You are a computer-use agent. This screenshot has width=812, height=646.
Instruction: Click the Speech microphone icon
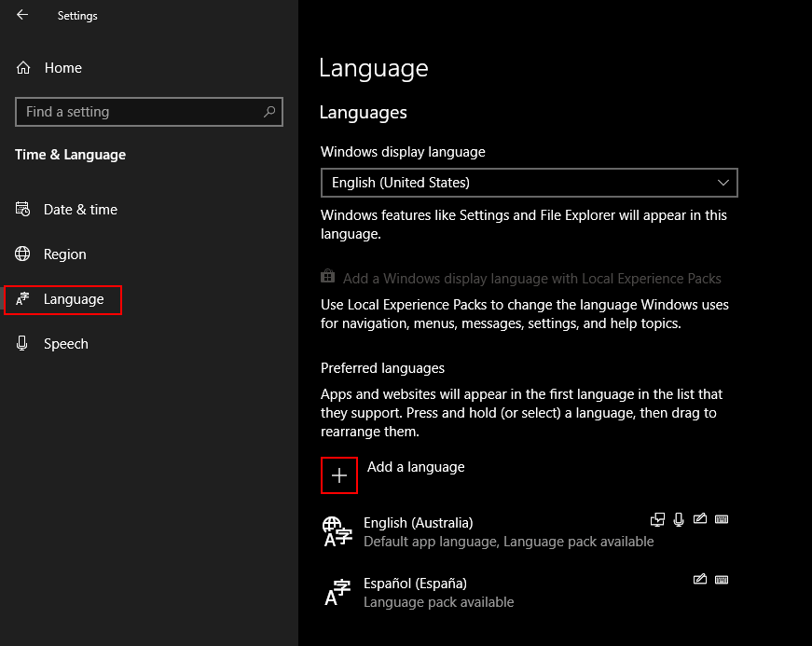(x=21, y=343)
